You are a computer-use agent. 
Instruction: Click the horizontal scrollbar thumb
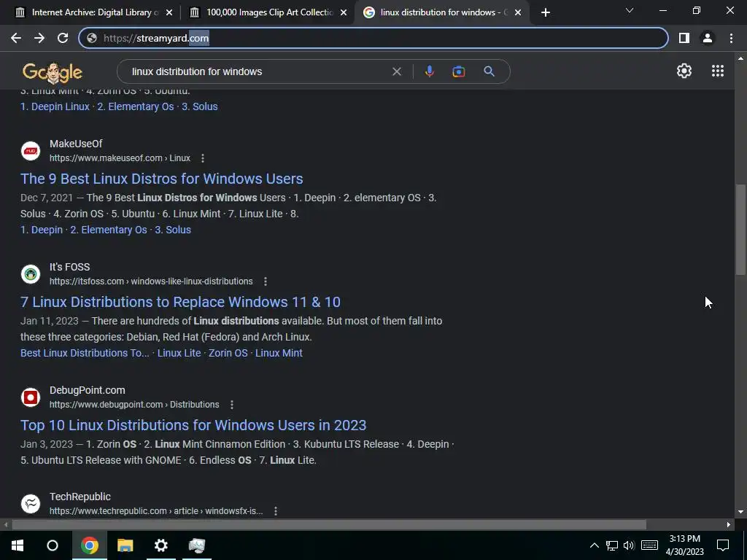pyautogui.click(x=329, y=525)
